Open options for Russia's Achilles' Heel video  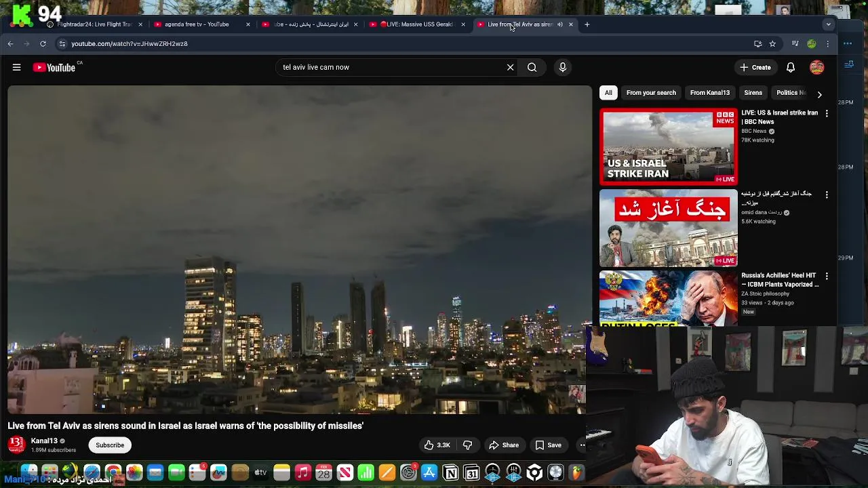826,276
